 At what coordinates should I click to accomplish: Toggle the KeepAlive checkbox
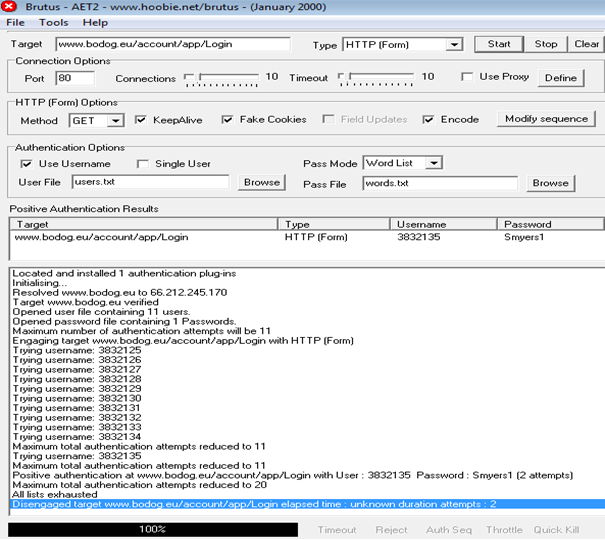tap(141, 120)
